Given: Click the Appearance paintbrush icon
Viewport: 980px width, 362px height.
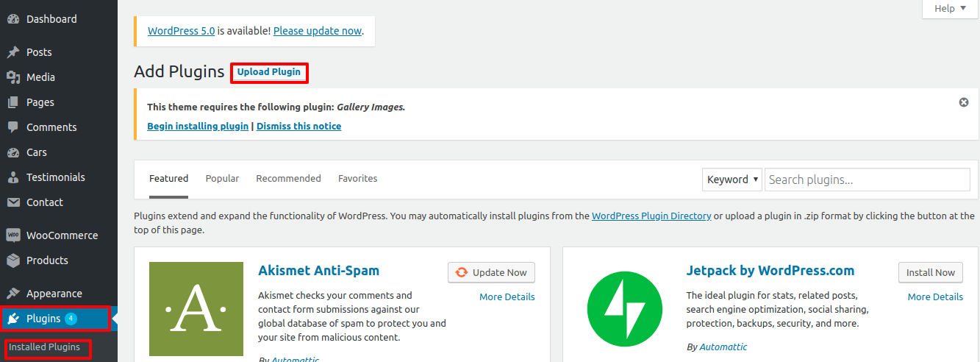Looking at the screenshot, I should tap(13, 294).
